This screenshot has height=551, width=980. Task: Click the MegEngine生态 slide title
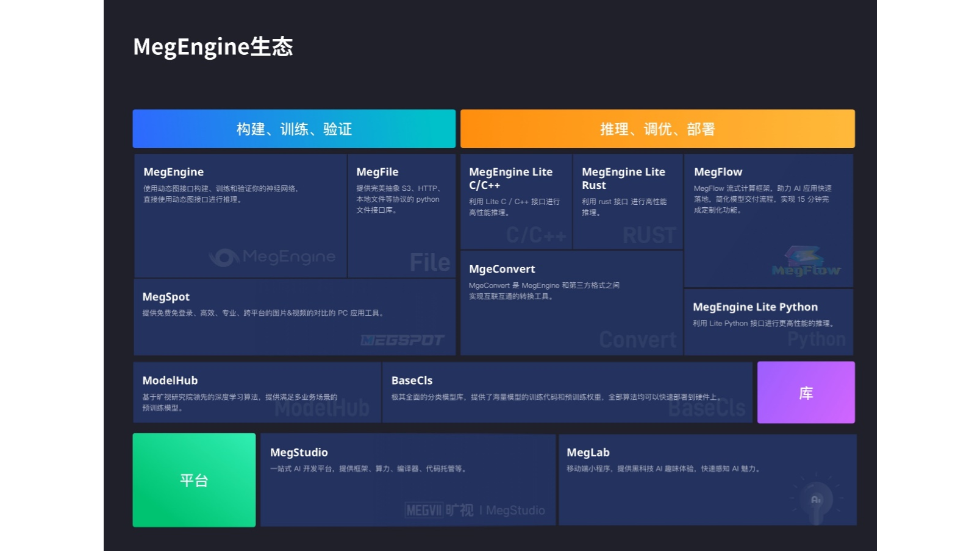pyautogui.click(x=213, y=47)
